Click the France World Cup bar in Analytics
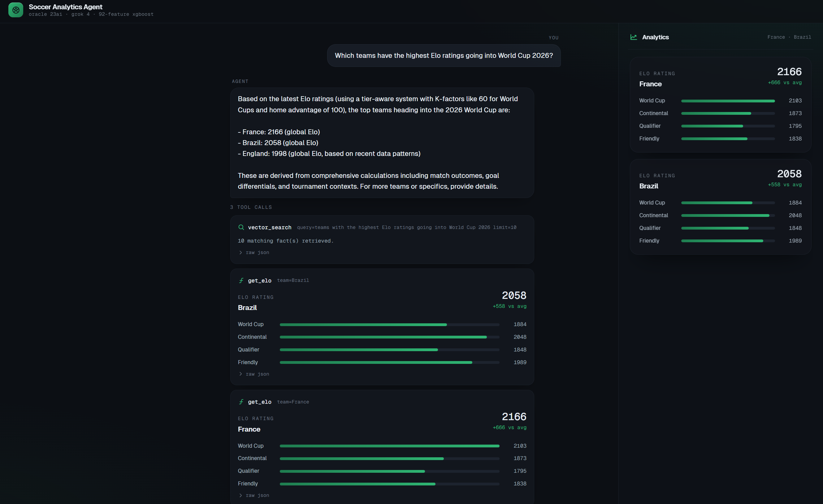Image resolution: width=823 pixels, height=504 pixels. tap(728, 101)
